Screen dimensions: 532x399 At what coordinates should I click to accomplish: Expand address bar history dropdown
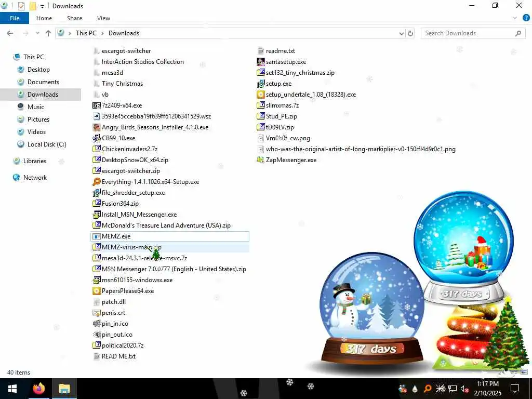(402, 33)
